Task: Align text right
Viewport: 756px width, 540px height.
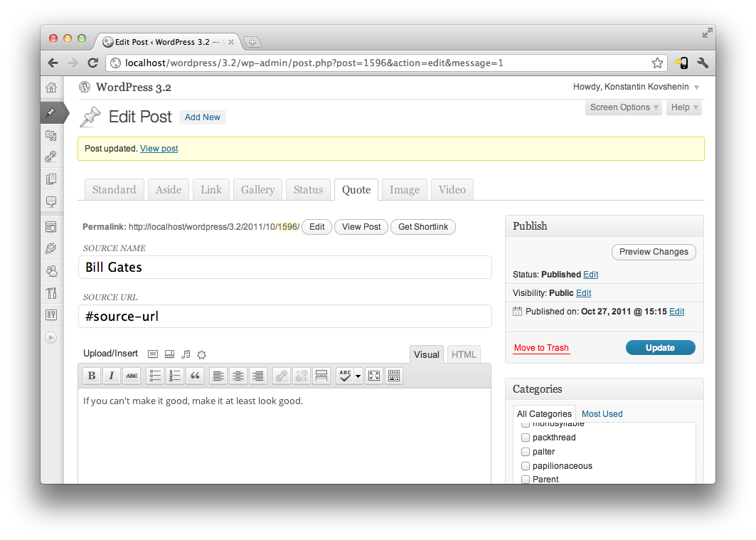Action: (x=258, y=376)
